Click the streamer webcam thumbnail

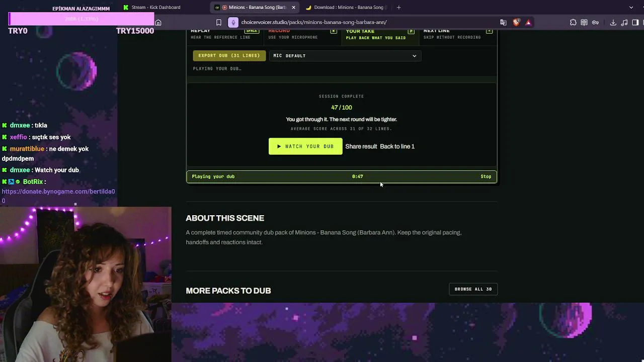pos(86,284)
